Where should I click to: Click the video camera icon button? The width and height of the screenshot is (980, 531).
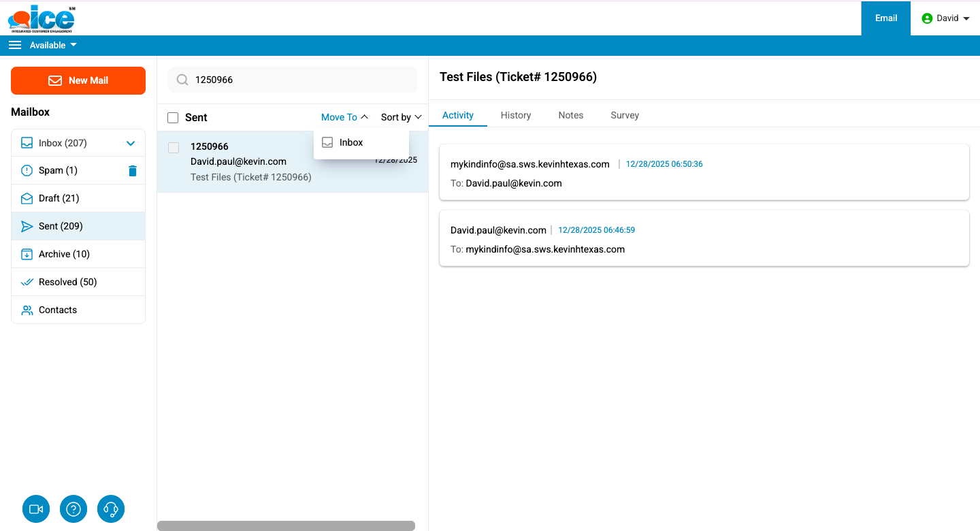pyautogui.click(x=36, y=509)
